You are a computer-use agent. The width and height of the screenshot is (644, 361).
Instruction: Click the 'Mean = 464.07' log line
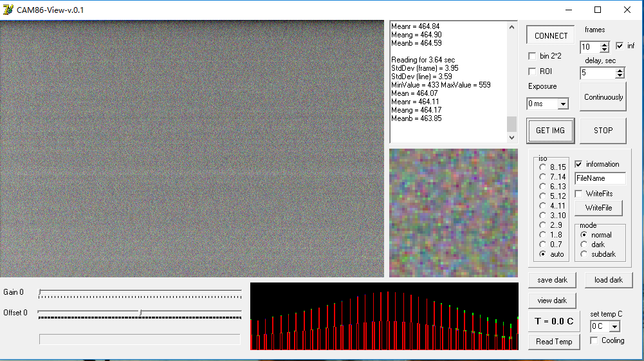pyautogui.click(x=414, y=93)
